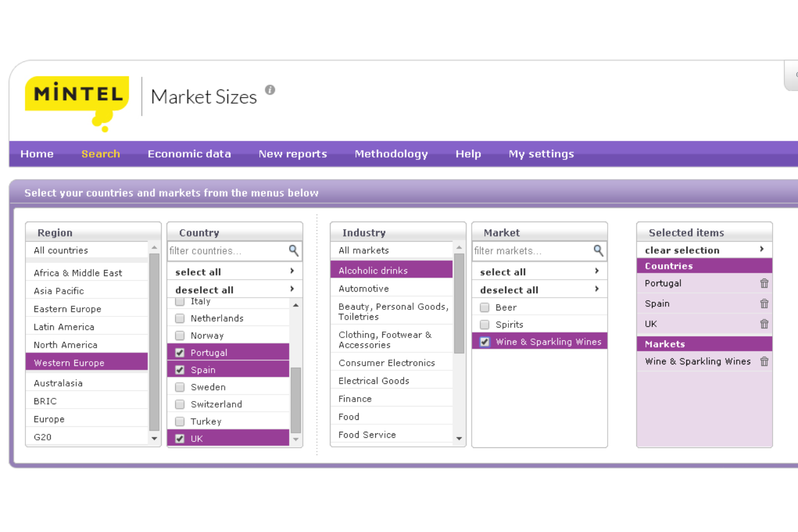
Task: Click the Region list scrollbar thumb
Action: click(x=154, y=342)
